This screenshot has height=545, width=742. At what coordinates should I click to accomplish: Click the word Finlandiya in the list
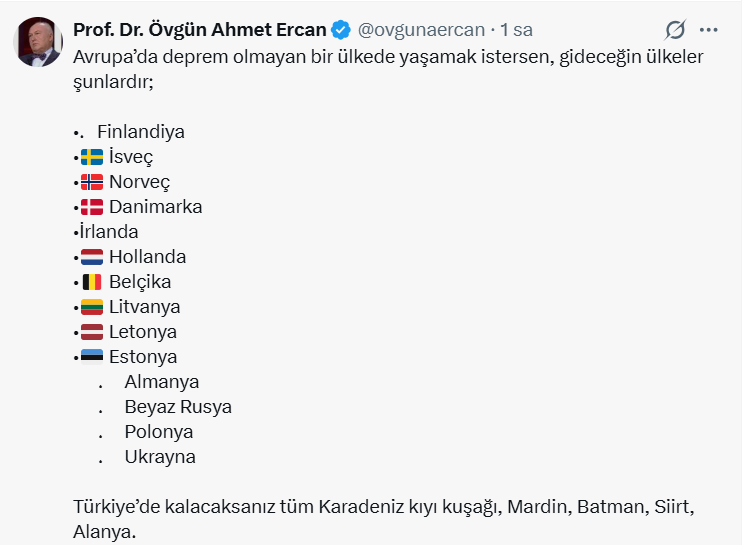(141, 132)
